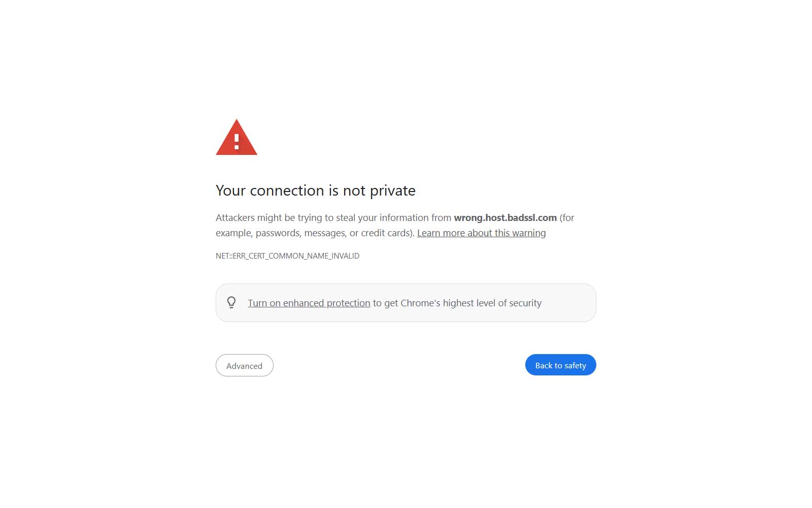This screenshot has height=508, width=812.
Task: Click the NET::ERR_CERT_COMMON_NAME_INVALID error code
Action: (287, 256)
